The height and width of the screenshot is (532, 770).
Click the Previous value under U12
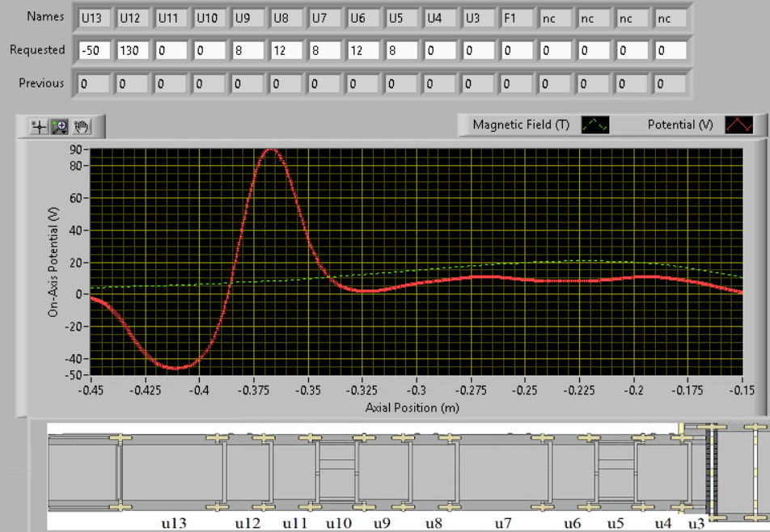(133, 84)
